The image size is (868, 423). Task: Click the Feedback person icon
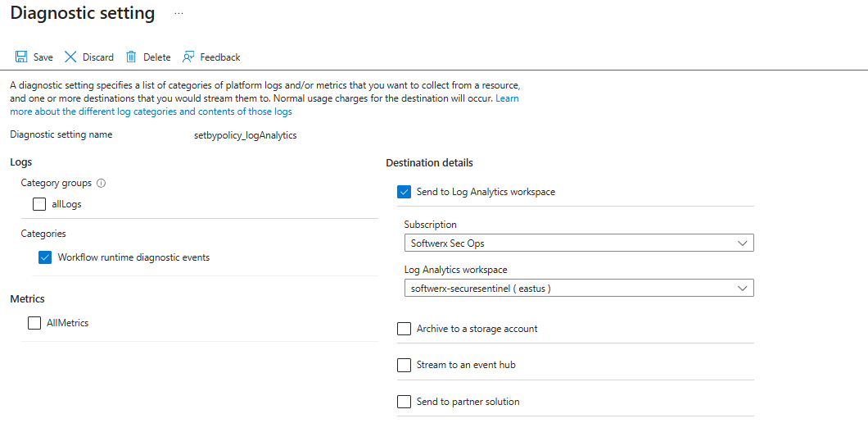[x=188, y=57]
